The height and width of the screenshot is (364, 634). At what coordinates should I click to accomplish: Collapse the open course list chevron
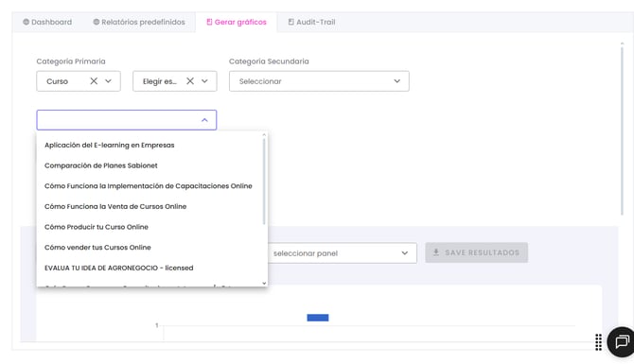[204, 120]
